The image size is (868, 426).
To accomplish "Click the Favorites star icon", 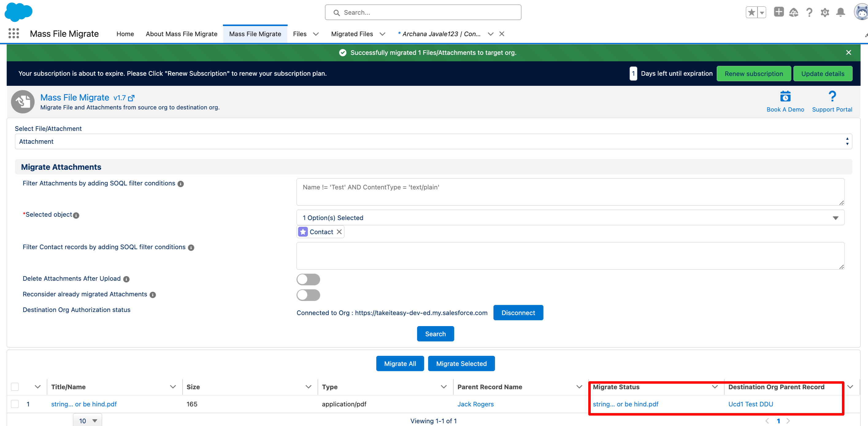I will (751, 13).
